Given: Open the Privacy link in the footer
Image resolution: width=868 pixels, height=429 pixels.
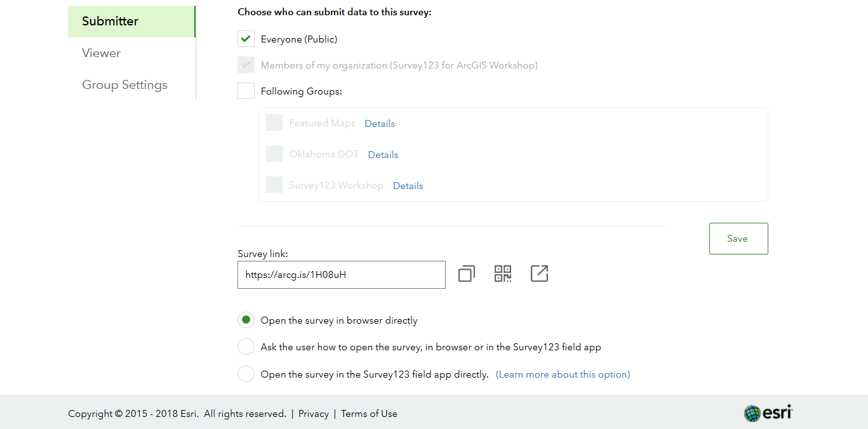Looking at the screenshot, I should (314, 414).
